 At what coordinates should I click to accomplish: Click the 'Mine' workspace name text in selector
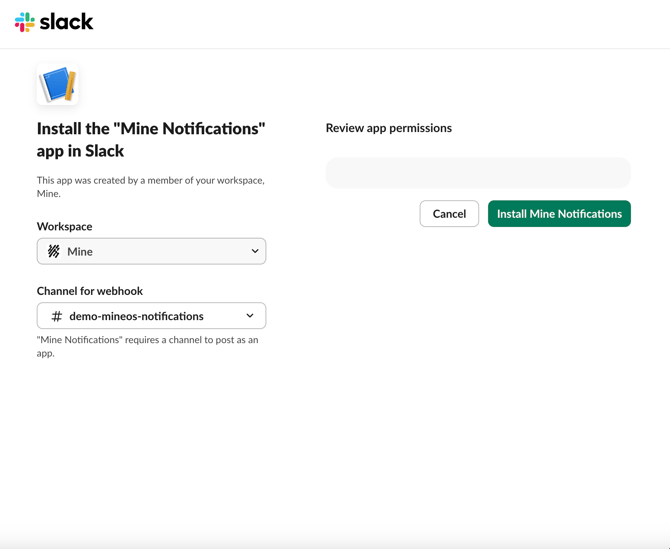(x=80, y=252)
